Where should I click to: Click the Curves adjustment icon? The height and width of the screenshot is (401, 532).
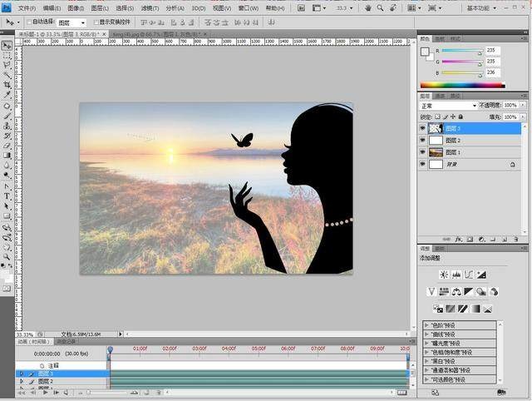click(469, 275)
